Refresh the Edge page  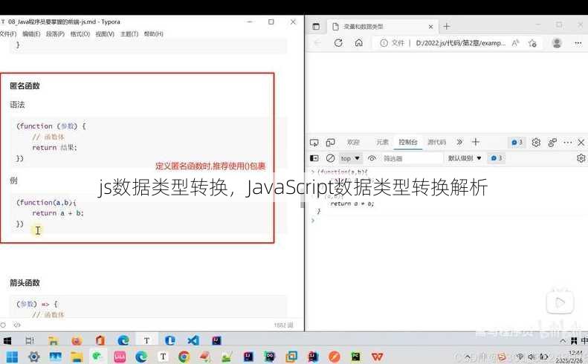(x=338, y=43)
